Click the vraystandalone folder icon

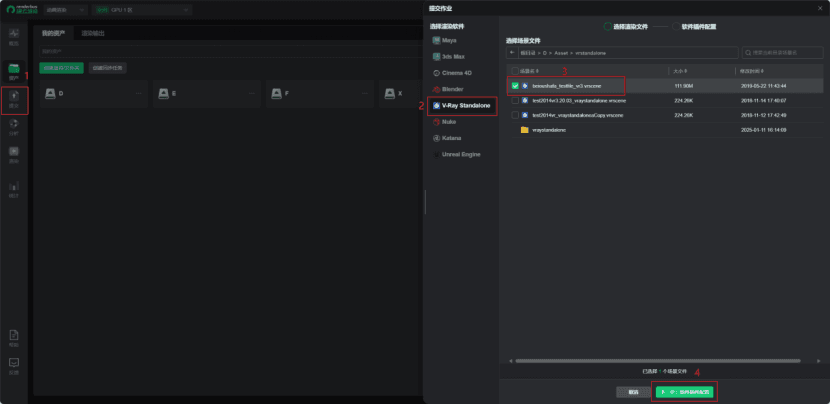(x=525, y=130)
